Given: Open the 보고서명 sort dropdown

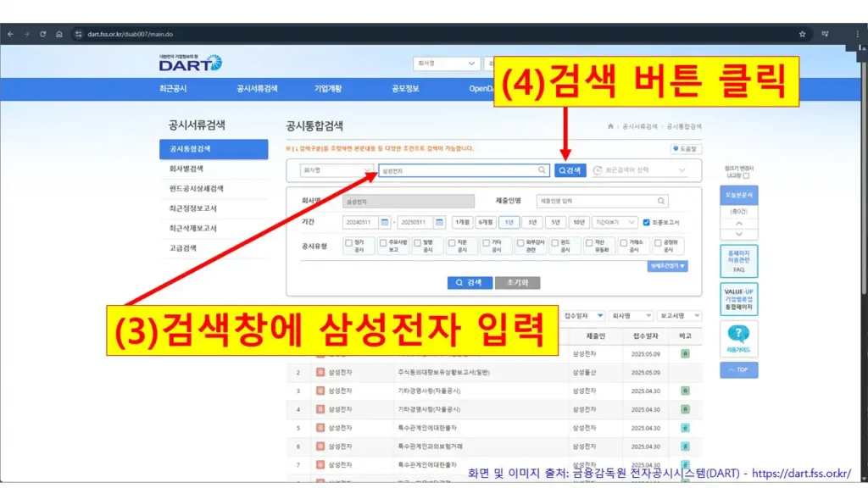Looking at the screenshot, I should coord(679,316).
